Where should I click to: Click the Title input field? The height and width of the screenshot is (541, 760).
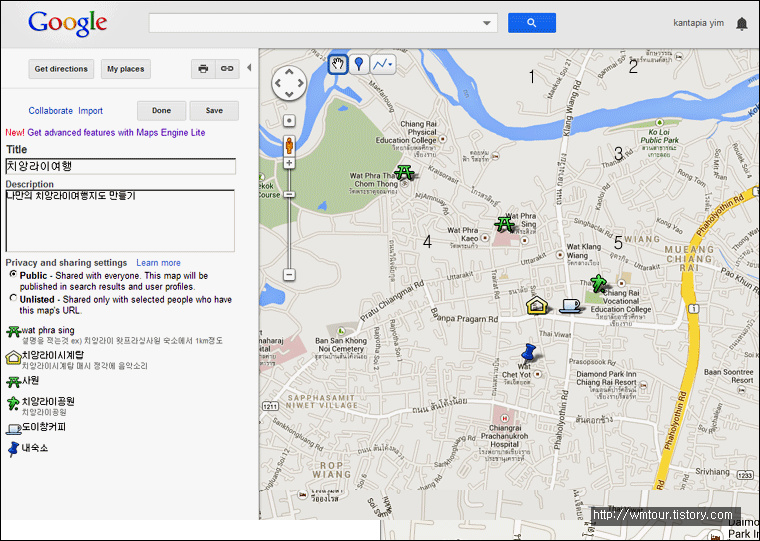121,166
